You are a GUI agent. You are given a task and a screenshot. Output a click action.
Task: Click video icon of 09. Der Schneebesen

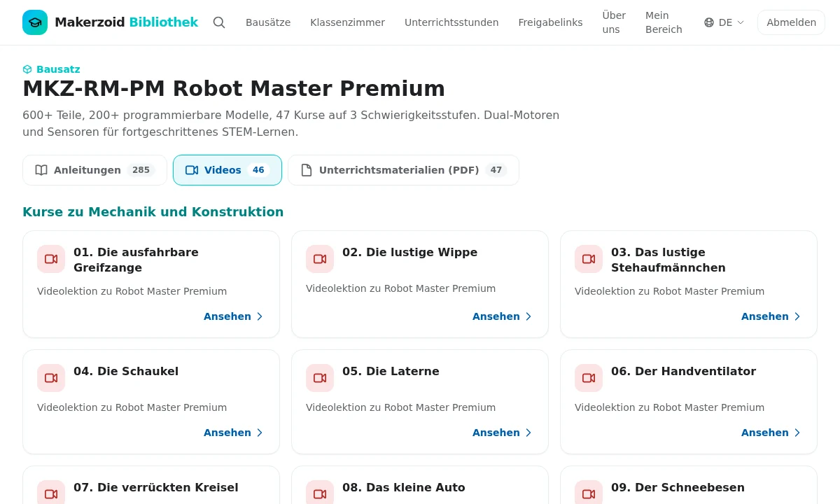589,493
